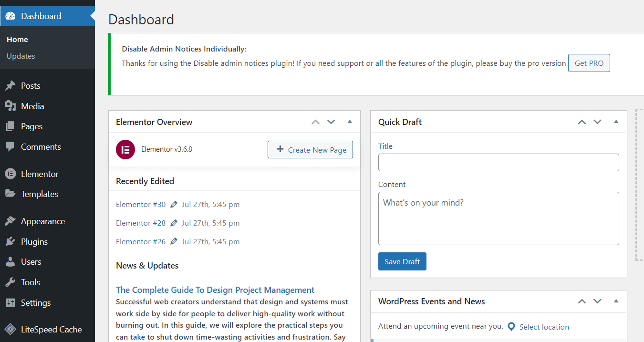Image resolution: width=644 pixels, height=342 pixels.
Task: Click Select location for upcoming events
Action: point(544,327)
